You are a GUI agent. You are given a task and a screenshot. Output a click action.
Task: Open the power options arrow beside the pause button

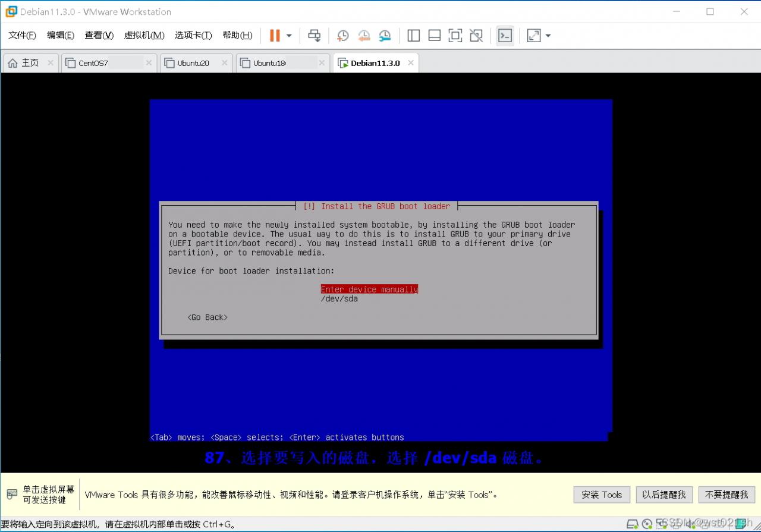[289, 36]
